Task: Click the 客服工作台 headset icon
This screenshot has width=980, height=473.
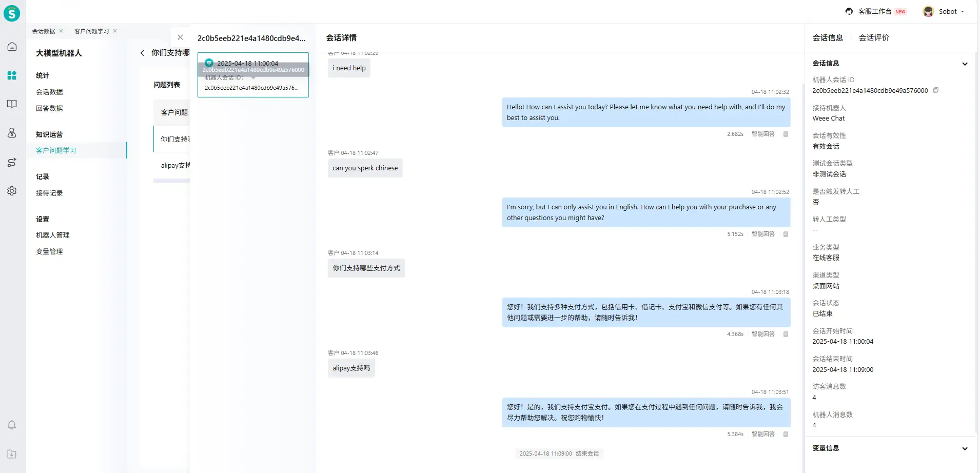Action: (849, 11)
